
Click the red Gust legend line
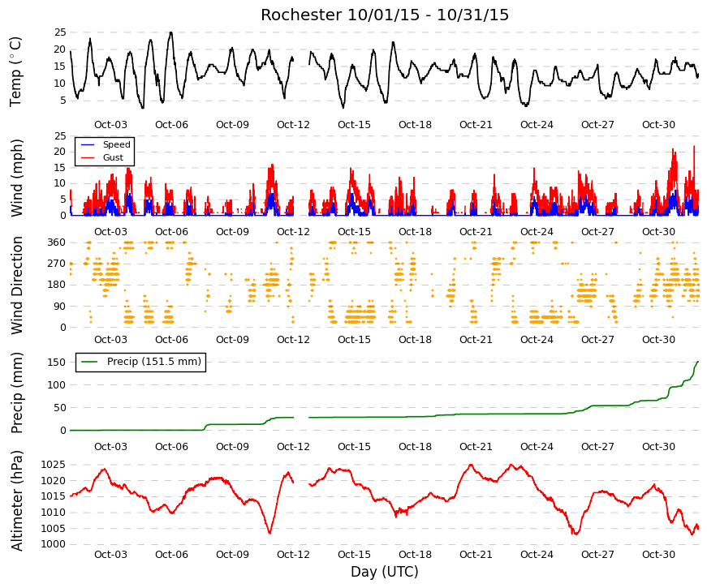point(88,157)
